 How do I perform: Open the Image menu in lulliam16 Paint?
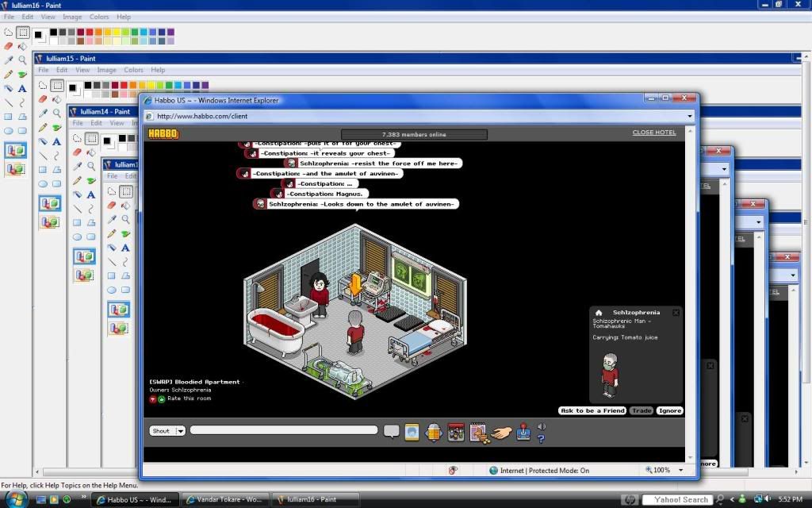click(x=72, y=17)
